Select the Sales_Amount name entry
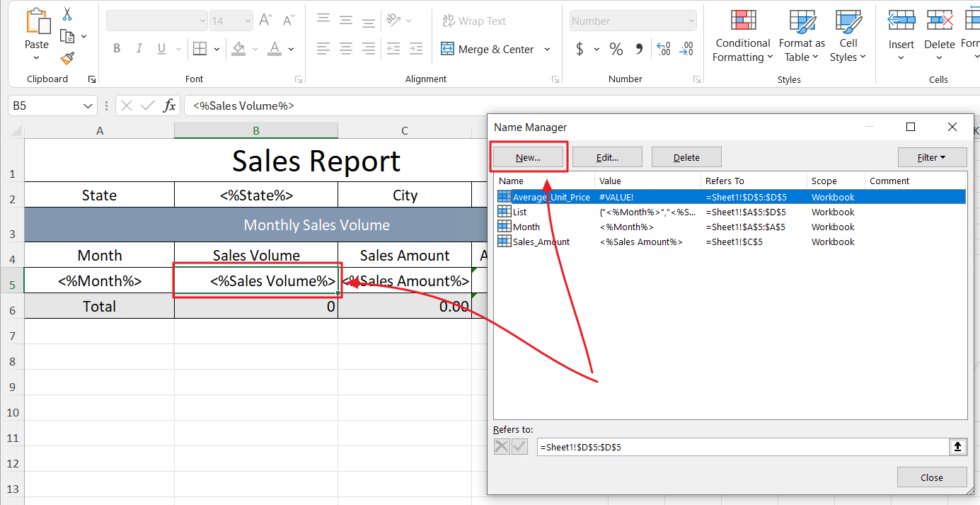Image resolution: width=980 pixels, height=505 pixels. pyautogui.click(x=541, y=242)
